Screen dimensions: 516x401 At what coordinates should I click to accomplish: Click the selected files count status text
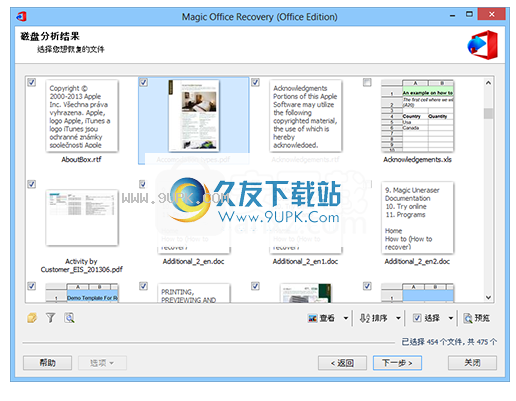[x=449, y=342]
